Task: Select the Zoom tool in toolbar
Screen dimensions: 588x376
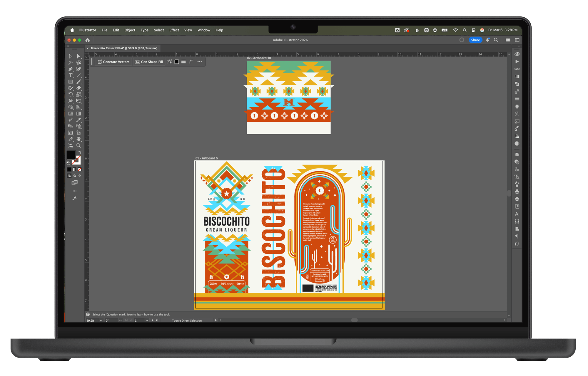Action: tap(78, 145)
